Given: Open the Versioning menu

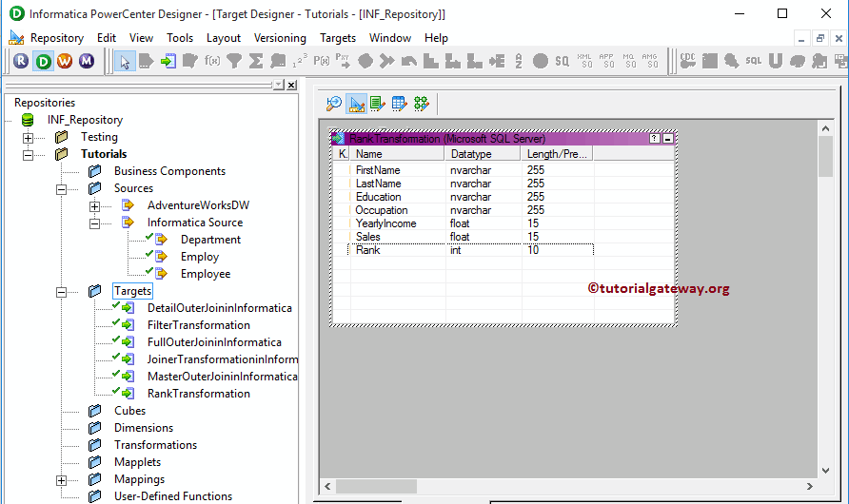Looking at the screenshot, I should [280, 38].
